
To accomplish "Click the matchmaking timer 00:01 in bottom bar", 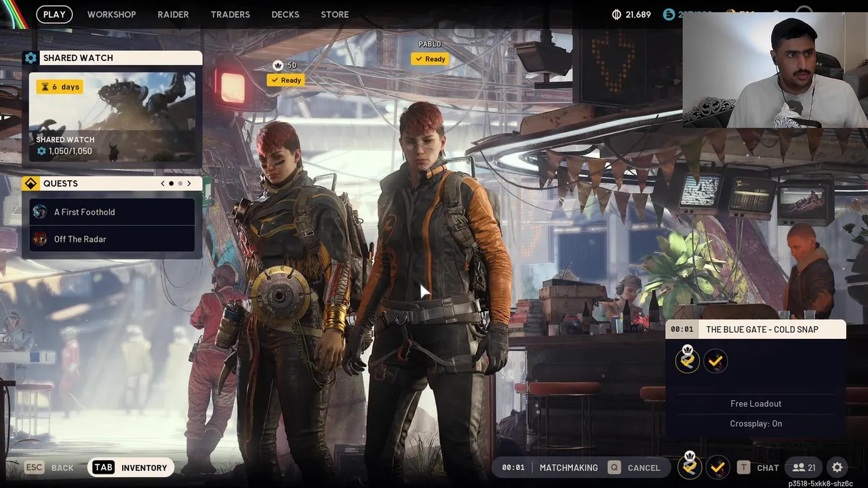I will 513,468.
